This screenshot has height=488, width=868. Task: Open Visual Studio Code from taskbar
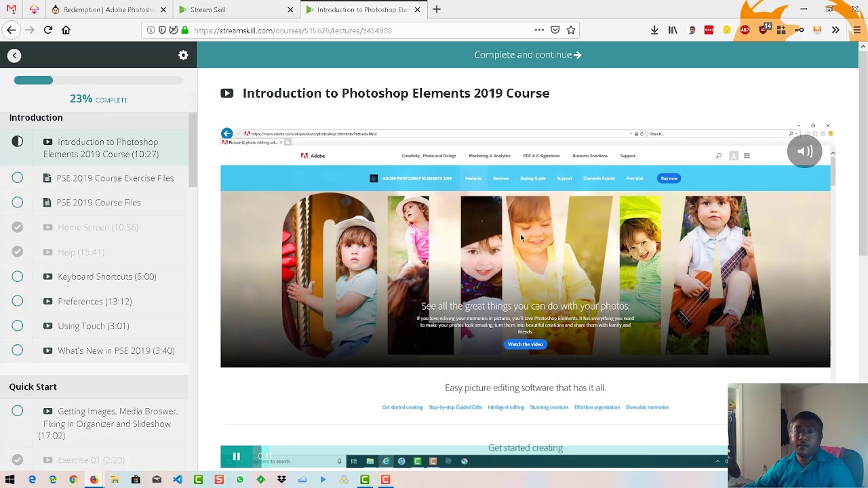(178, 479)
